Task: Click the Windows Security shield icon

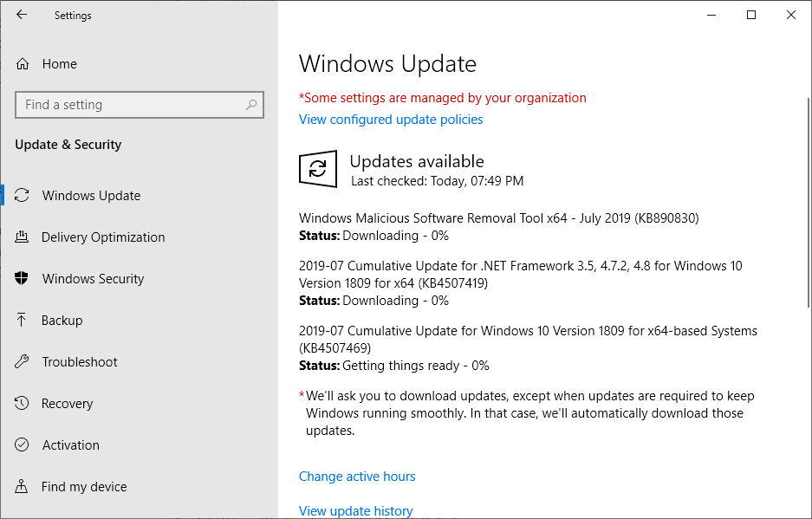Action: [x=22, y=278]
